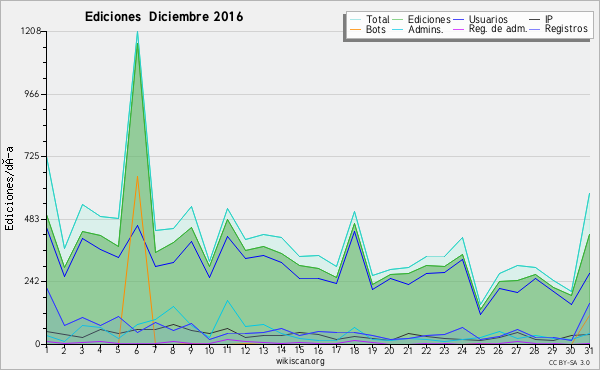600x370 pixels.
Task: Click day "5" on the x-axis
Action: coord(118,350)
